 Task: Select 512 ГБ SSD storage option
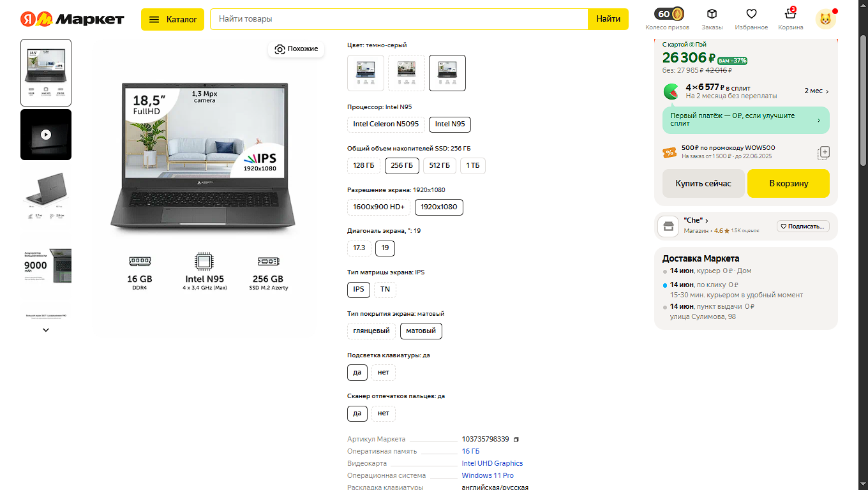click(x=440, y=166)
